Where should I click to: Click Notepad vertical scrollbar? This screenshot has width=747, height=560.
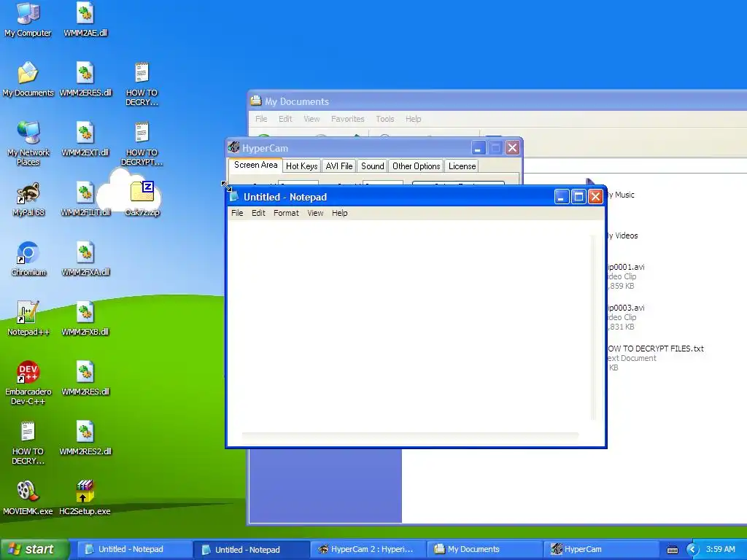pos(593,327)
